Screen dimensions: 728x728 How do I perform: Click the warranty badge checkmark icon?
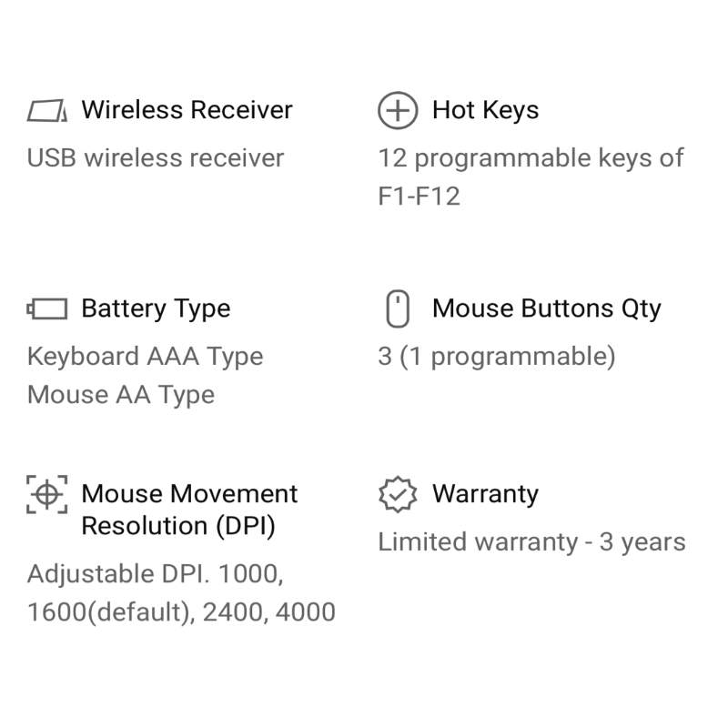(x=397, y=494)
